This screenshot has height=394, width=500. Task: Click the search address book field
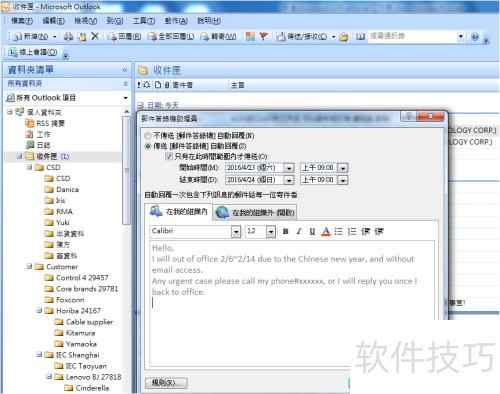tap(412, 36)
